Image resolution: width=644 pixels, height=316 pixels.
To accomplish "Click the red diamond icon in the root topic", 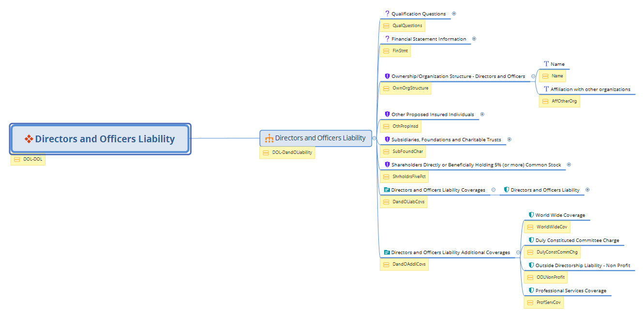I will (29, 139).
